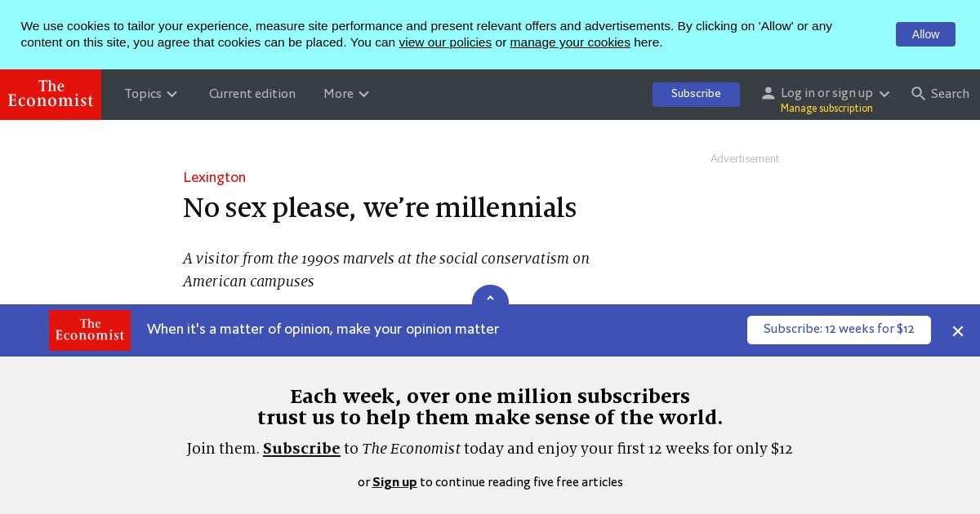Expand Log in or sign up arrow
This screenshot has height=514, width=980.
point(884,95)
